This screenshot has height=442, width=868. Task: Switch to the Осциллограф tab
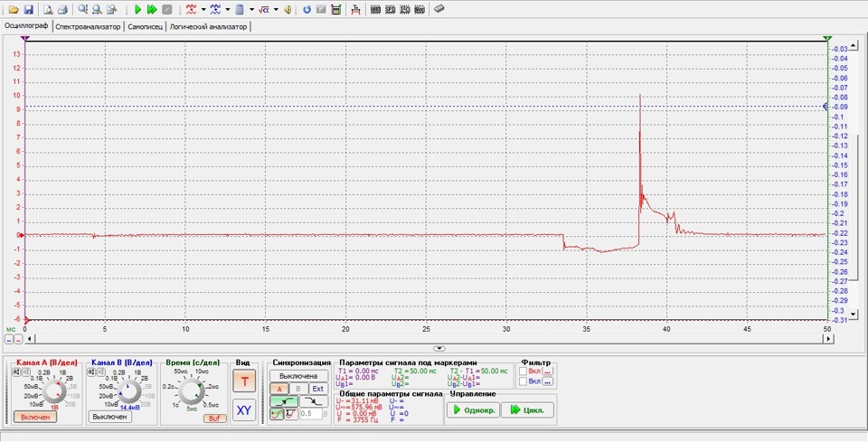tap(26, 26)
